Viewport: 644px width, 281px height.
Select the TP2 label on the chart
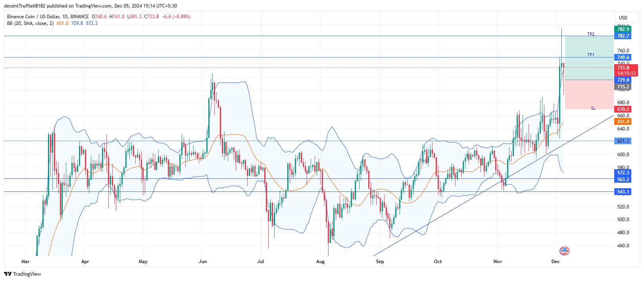point(591,34)
